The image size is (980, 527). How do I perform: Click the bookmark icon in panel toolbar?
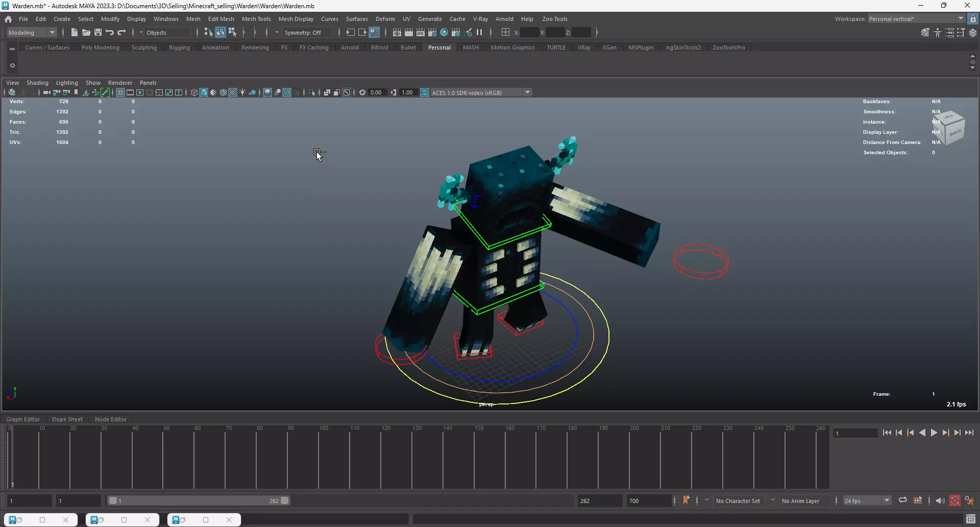tap(76, 92)
